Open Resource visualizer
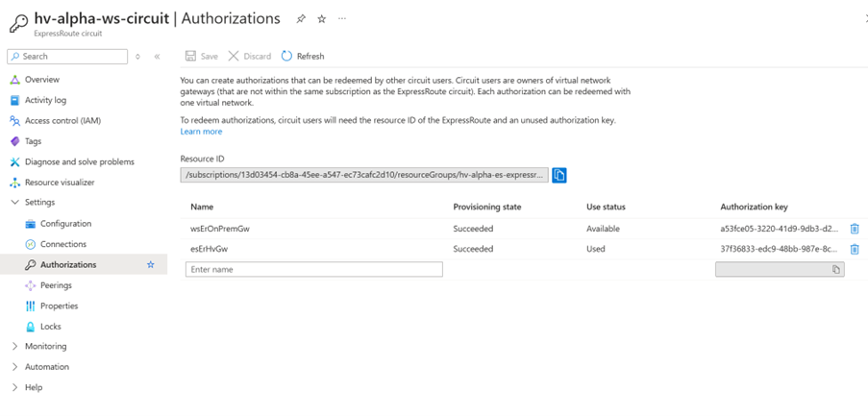 pyautogui.click(x=60, y=182)
